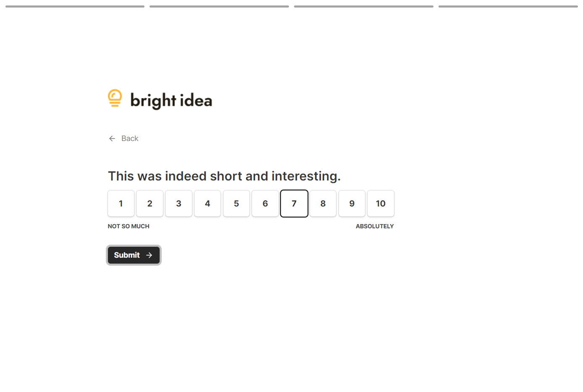Choose rating 6 on the scale
The width and height of the screenshot is (583, 392).
coord(265,204)
